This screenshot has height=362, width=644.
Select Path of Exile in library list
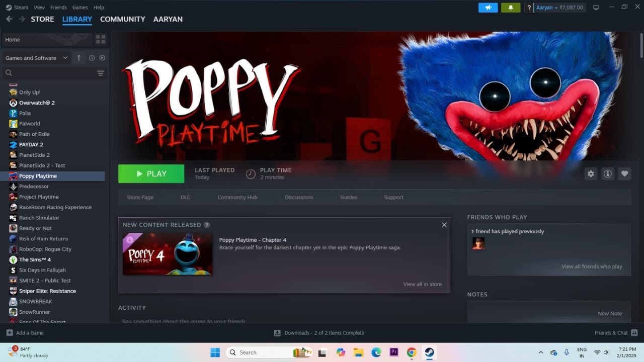coord(34,134)
